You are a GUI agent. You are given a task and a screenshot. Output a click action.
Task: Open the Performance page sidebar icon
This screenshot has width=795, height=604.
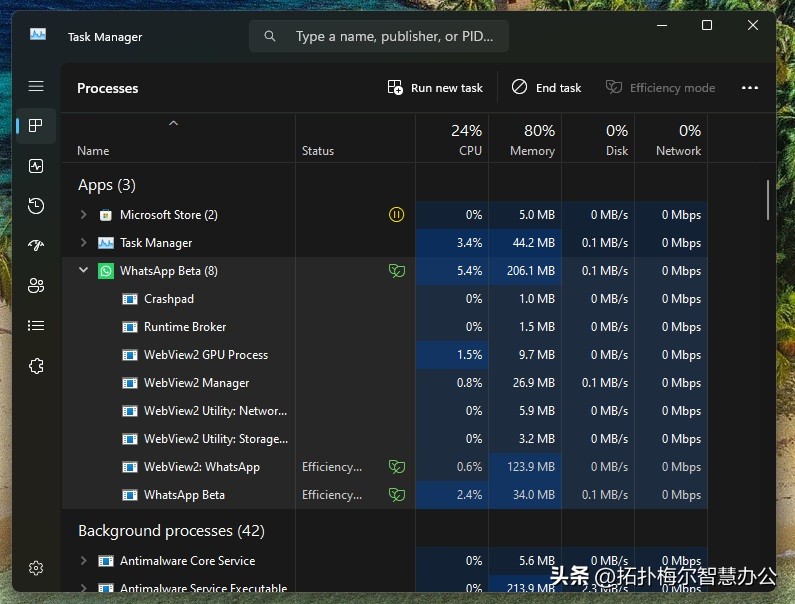[x=35, y=166]
